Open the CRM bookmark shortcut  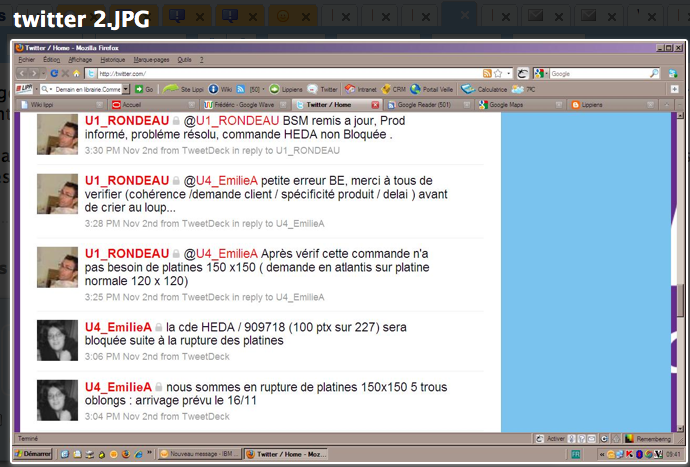pos(393,89)
